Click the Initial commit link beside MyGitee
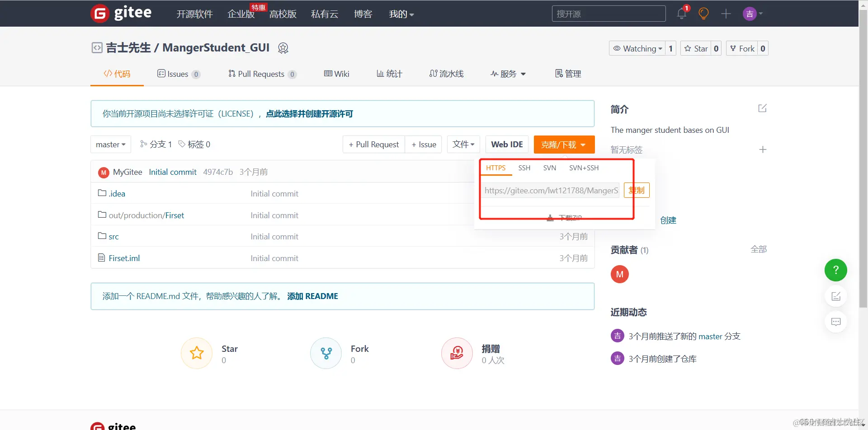Screen dimensions: 868x430 pos(173,172)
